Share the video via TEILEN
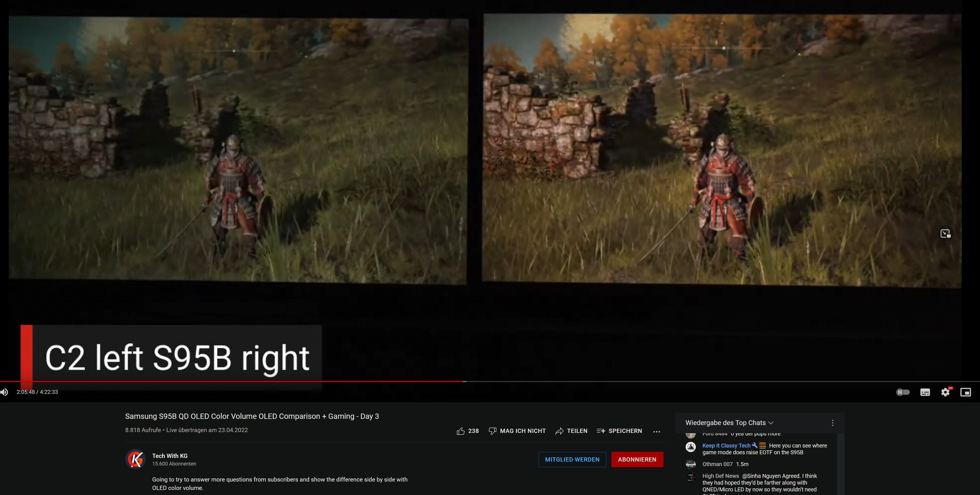Screen dimensions: 980x495 [x=572, y=431]
